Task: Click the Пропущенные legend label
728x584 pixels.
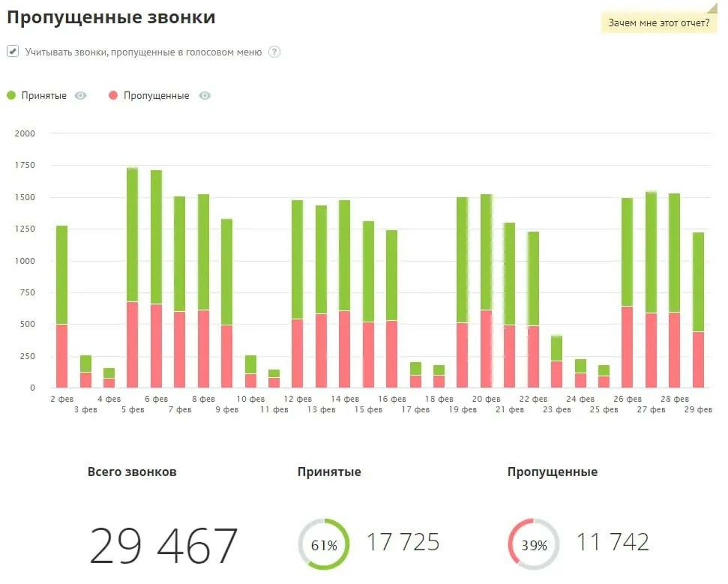Action: pyautogui.click(x=156, y=96)
